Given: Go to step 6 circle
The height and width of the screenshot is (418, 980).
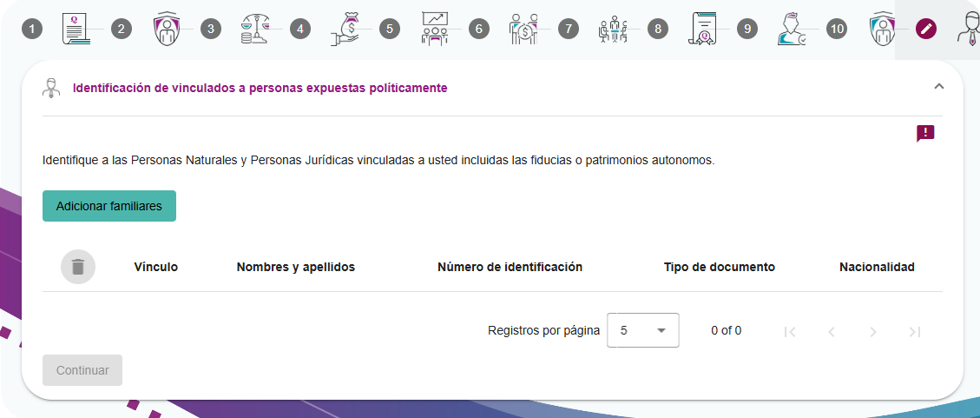Looking at the screenshot, I should [479, 29].
